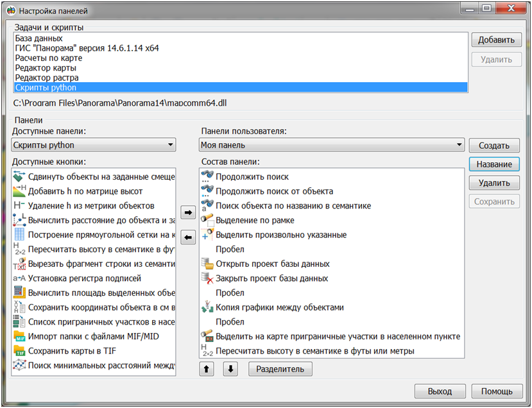Select the 'Импорт папки с файлами MIF/MID' icon

[x=19, y=336]
